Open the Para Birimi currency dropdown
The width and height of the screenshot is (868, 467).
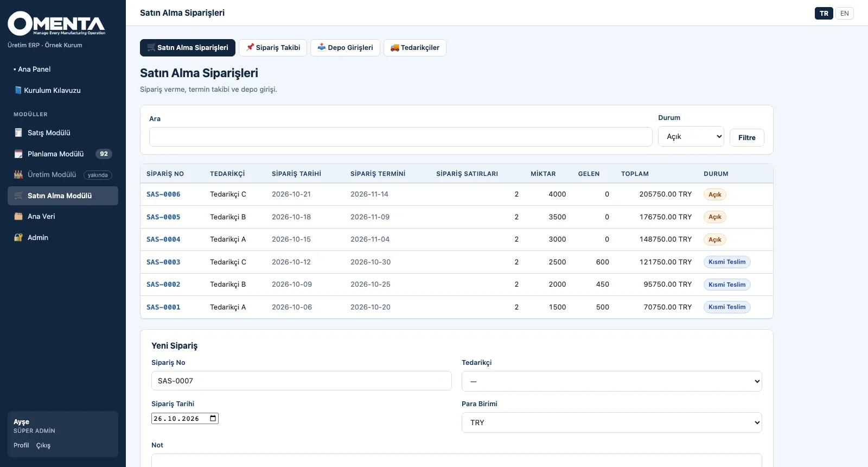pyautogui.click(x=612, y=422)
